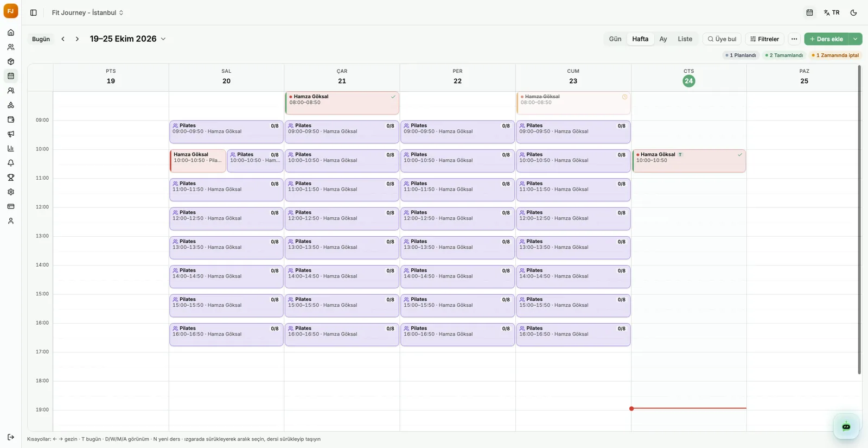The image size is (868, 448).
Task: Open the Filtreler filter panel
Action: (x=764, y=39)
